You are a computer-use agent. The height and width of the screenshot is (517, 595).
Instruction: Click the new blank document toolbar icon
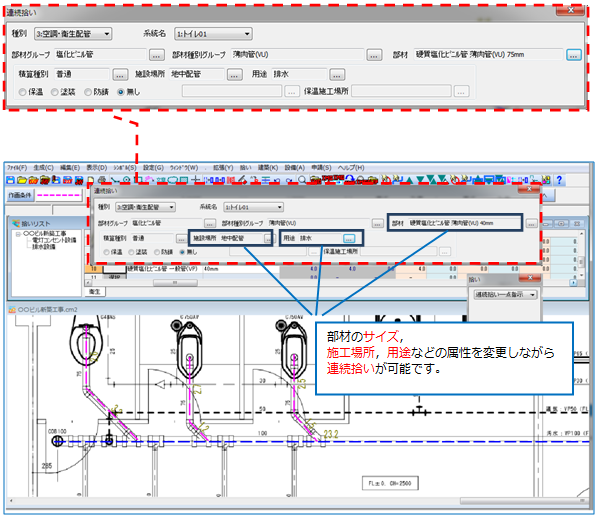[x=91, y=180]
